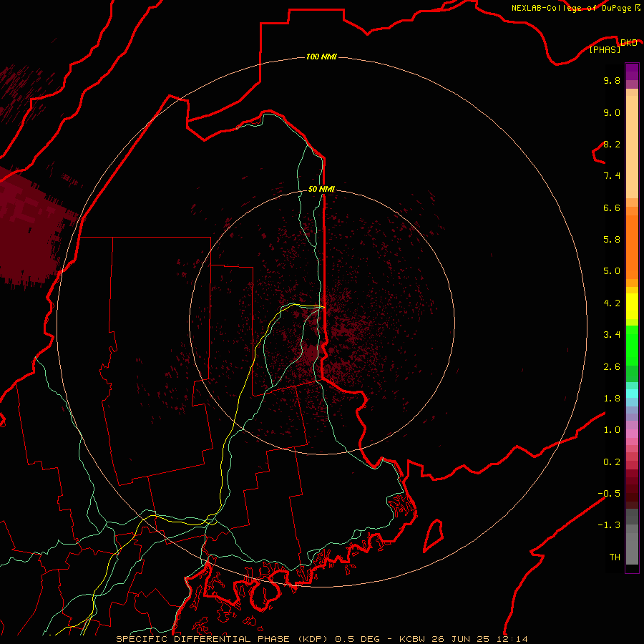Click the -0.5 scale label

(609, 494)
